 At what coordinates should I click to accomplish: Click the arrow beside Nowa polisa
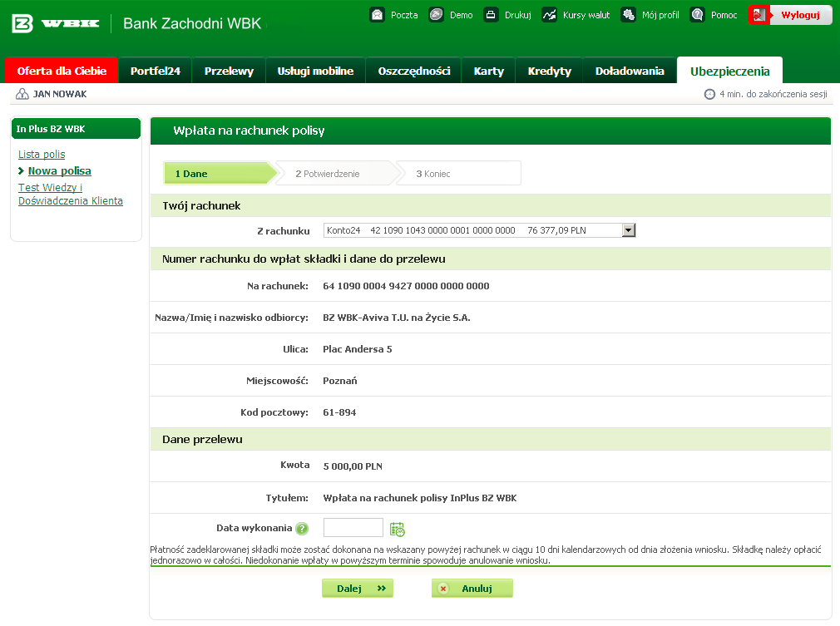21,170
